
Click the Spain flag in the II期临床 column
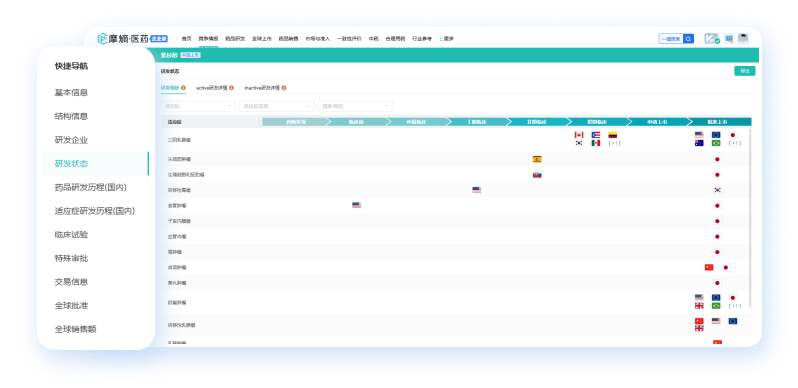tap(537, 159)
